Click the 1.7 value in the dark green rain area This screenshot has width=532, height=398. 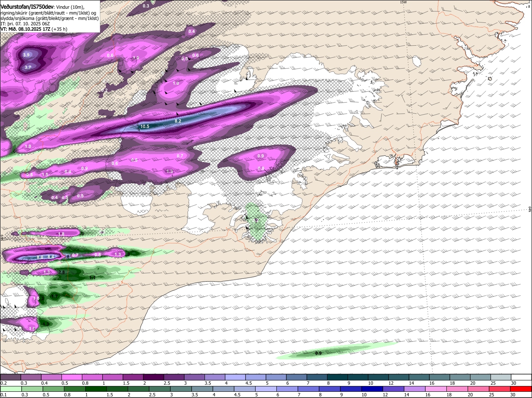click(x=54, y=296)
